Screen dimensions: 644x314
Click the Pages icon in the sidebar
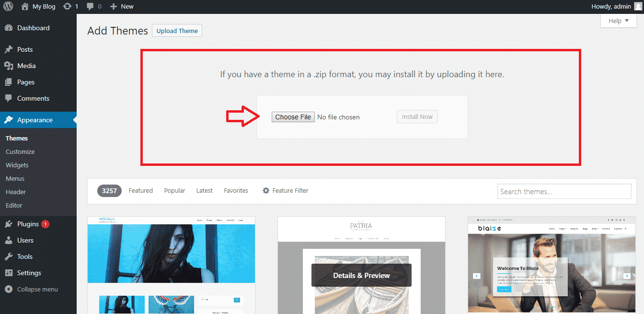coord(9,82)
